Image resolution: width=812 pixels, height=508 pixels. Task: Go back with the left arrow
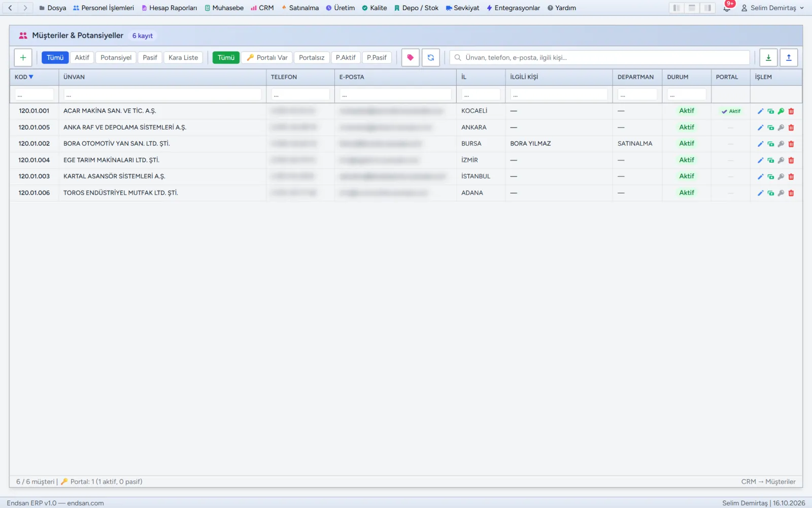click(10, 8)
